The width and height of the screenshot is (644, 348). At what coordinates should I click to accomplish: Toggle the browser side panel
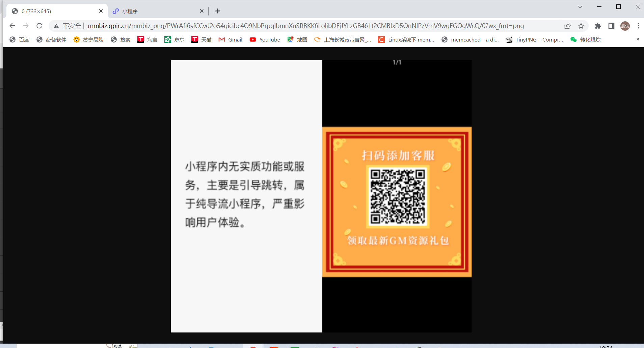click(x=611, y=26)
